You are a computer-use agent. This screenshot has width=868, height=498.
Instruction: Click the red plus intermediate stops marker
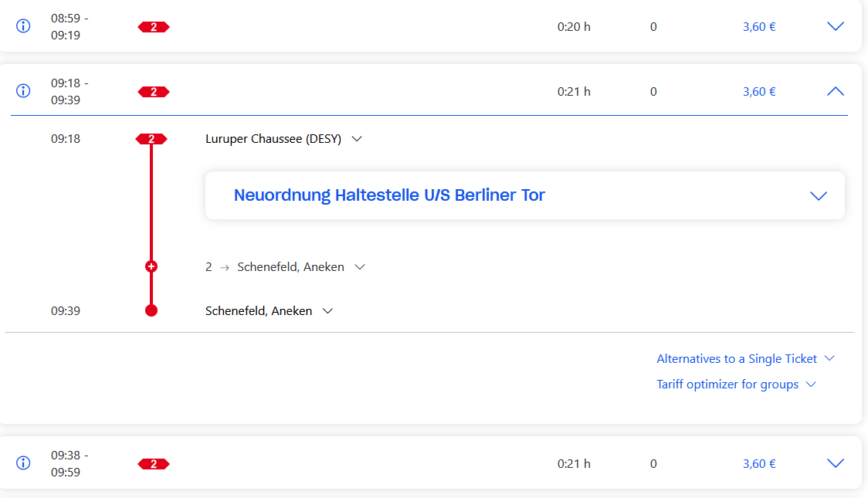[x=151, y=266]
